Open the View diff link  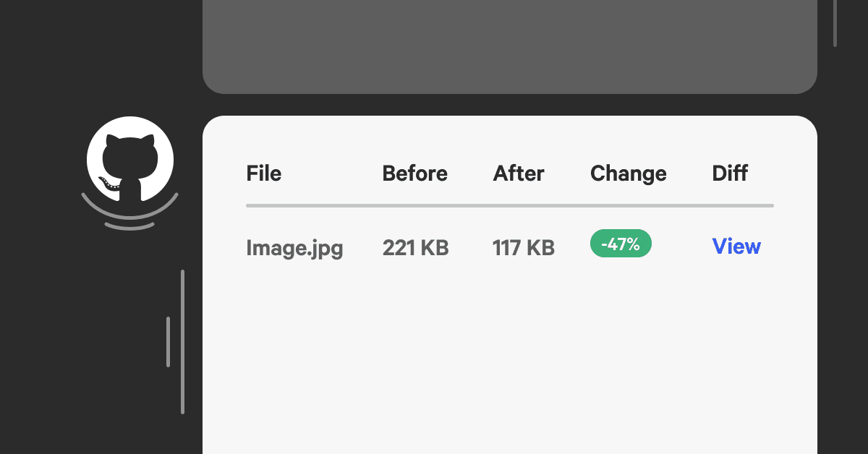click(736, 247)
